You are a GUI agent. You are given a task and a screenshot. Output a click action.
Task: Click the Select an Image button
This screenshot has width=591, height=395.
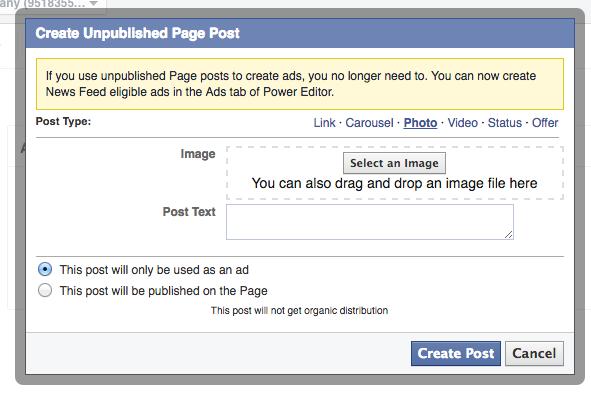(394, 163)
